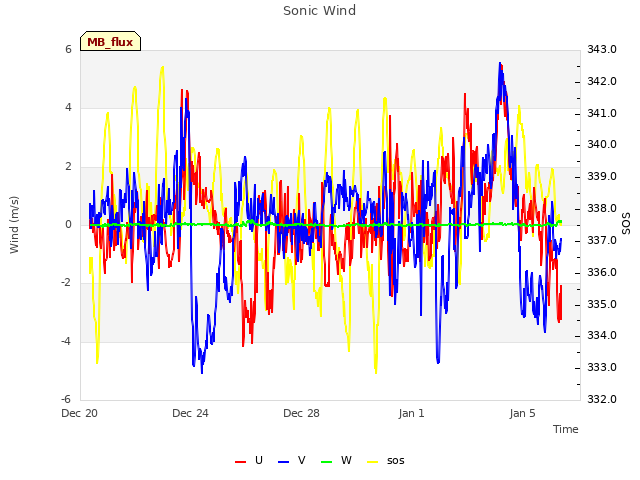640x480 pixels.
Task: Select the V legend label
Action: (302, 460)
